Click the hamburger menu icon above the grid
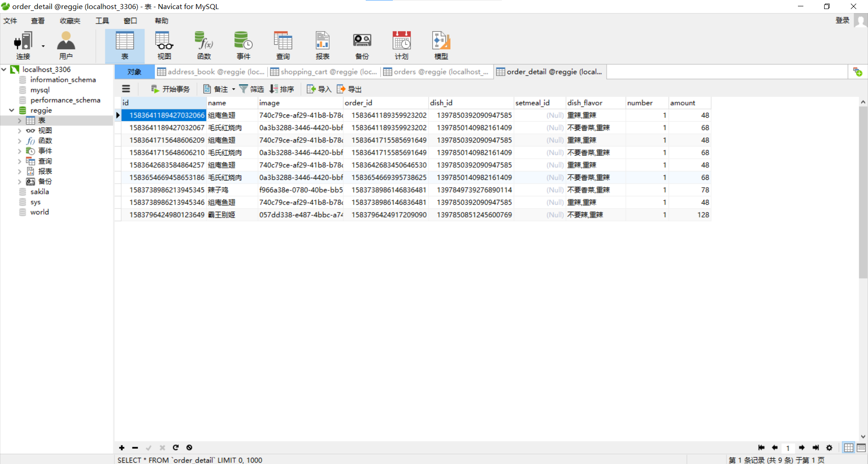 [126, 89]
